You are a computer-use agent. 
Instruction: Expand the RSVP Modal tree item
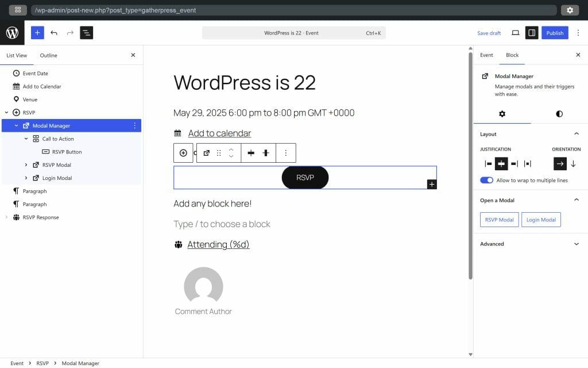(x=26, y=165)
